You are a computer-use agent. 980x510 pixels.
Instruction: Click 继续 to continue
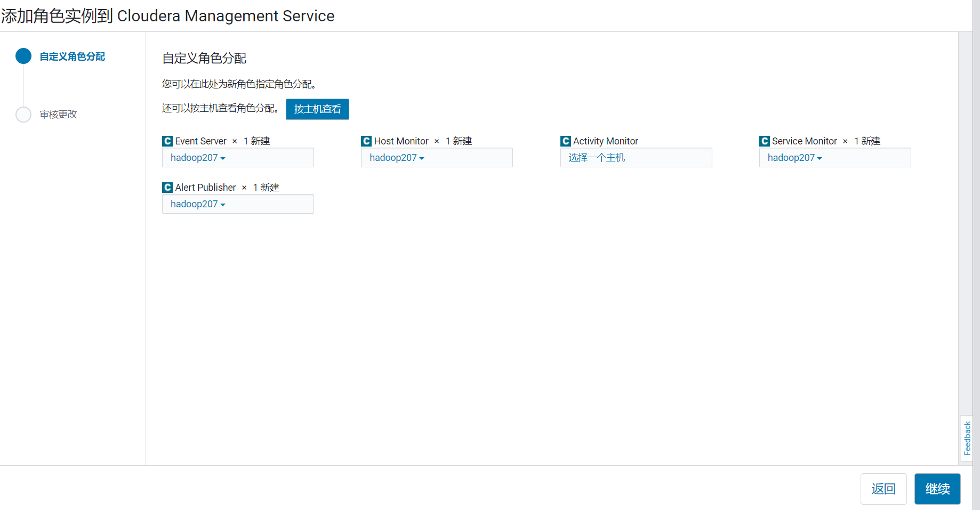937,489
